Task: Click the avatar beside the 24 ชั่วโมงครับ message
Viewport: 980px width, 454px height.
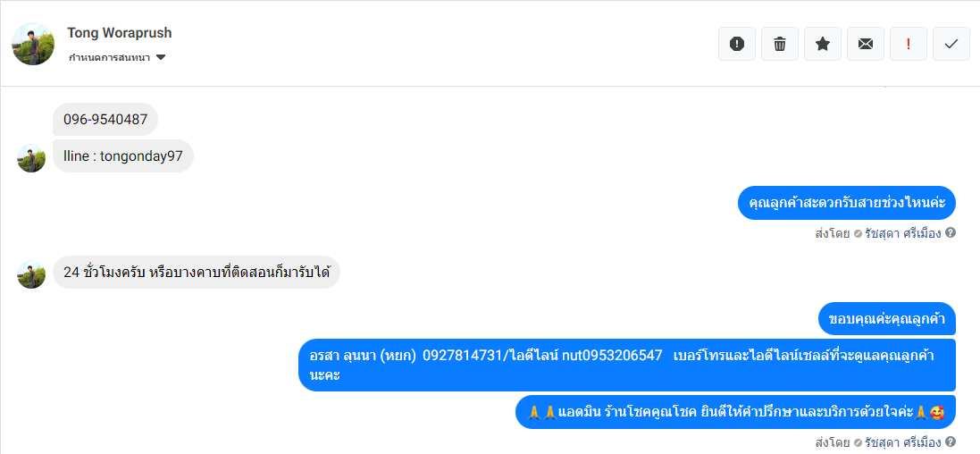Action: [x=31, y=274]
